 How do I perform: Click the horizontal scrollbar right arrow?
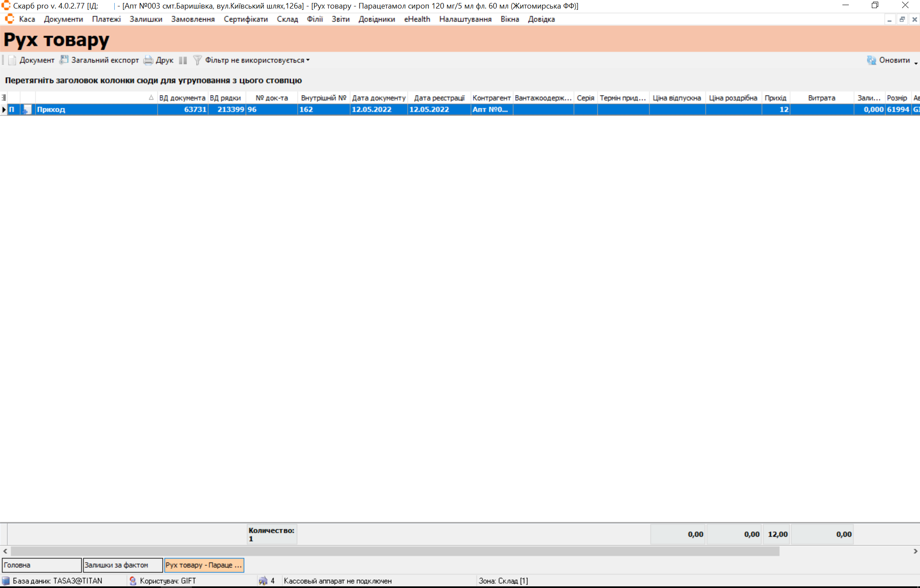click(915, 551)
